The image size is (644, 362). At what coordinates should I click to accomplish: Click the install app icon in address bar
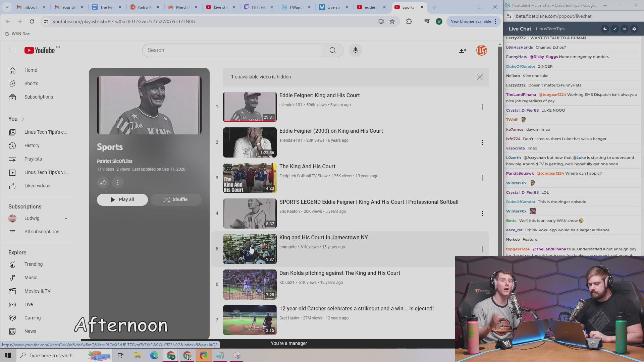381,21
